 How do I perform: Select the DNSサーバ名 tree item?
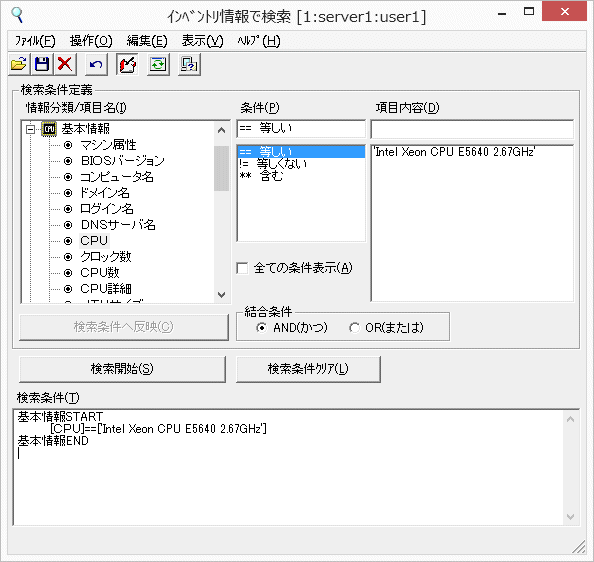pos(118,225)
